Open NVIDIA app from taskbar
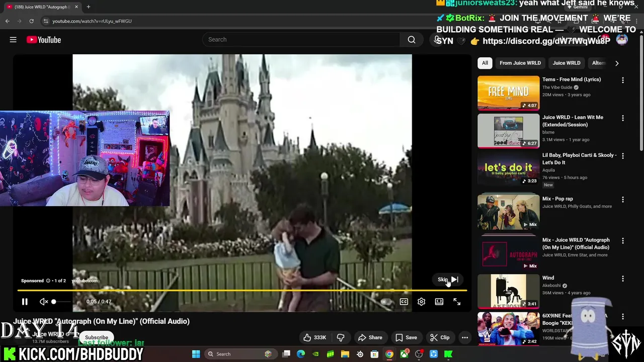 click(315, 354)
